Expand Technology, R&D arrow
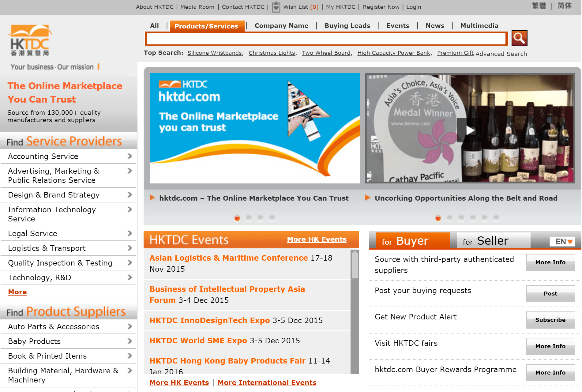The height and width of the screenshot is (392, 582). pos(130,277)
